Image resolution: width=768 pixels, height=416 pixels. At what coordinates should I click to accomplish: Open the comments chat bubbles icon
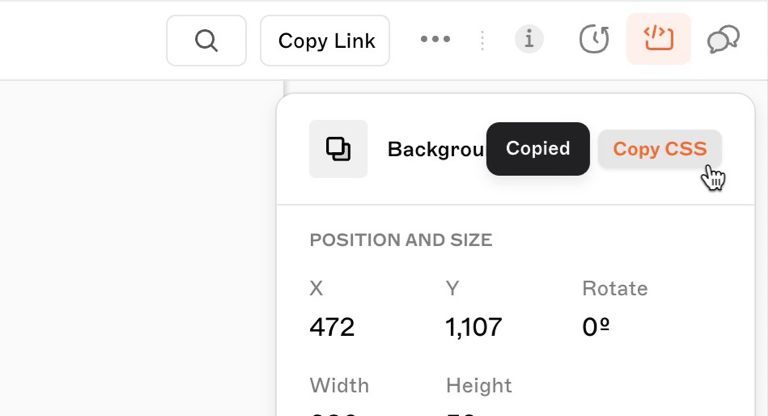click(x=723, y=39)
